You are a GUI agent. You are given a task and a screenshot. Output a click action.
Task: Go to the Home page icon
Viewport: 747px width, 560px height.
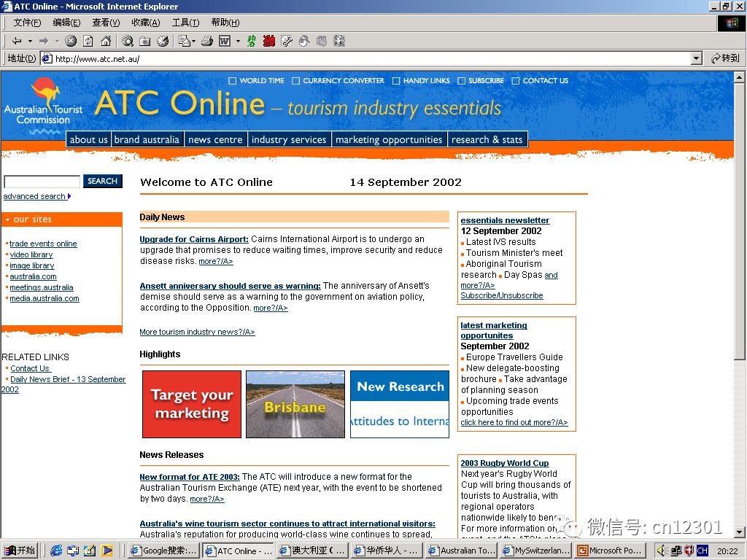(106, 42)
